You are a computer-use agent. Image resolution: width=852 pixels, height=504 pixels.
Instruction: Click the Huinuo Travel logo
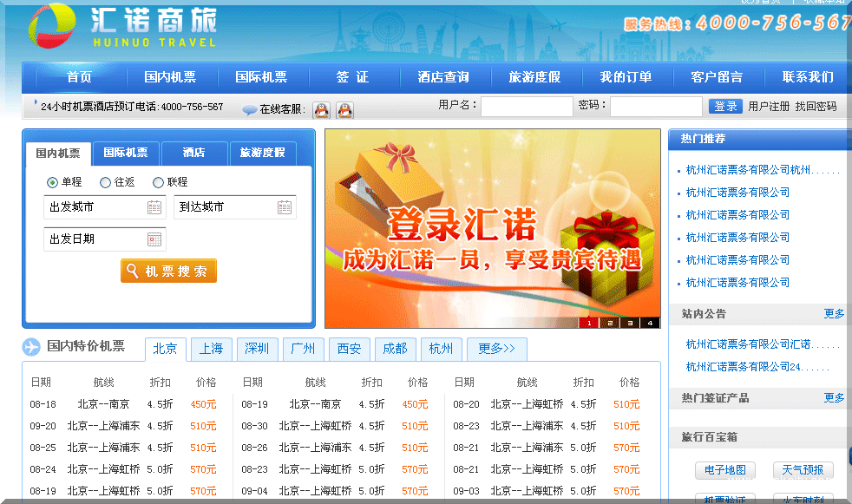(121, 28)
